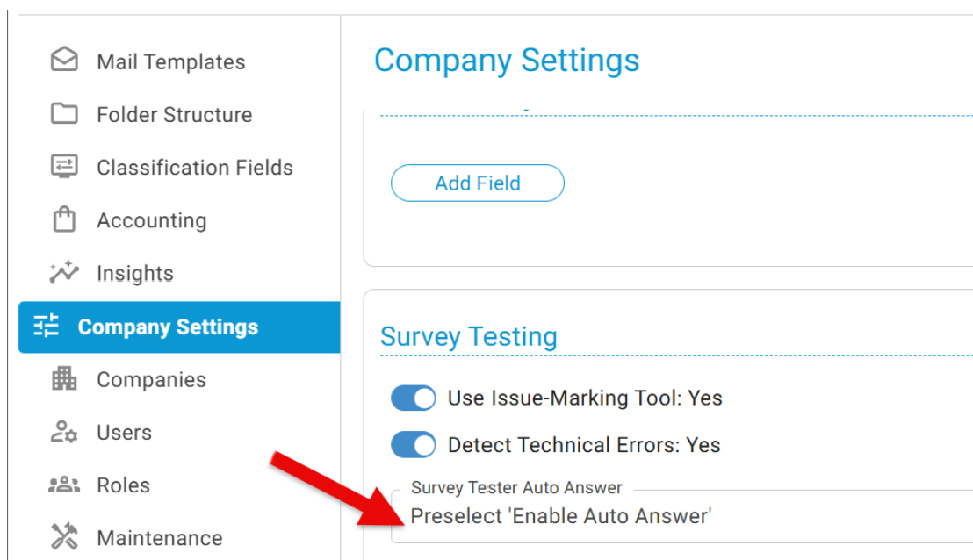
Task: Click the Accounting shopping bag icon
Action: (x=64, y=219)
